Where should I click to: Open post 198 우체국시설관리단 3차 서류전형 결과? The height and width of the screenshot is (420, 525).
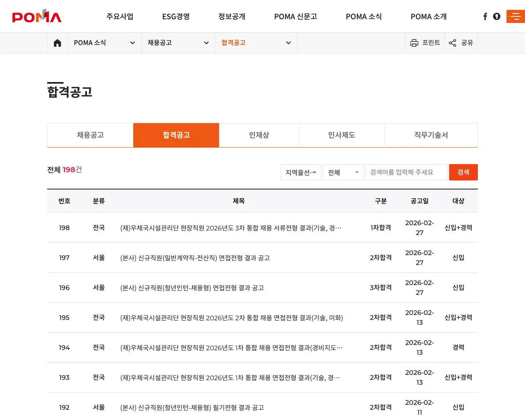(231, 228)
